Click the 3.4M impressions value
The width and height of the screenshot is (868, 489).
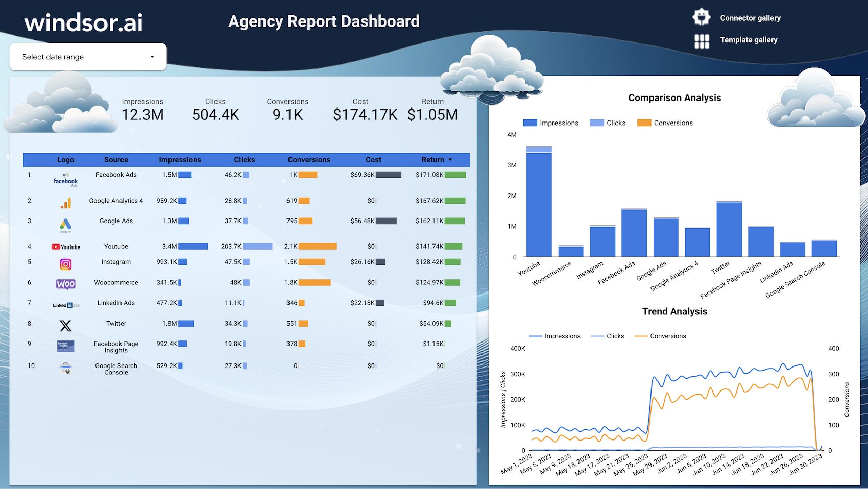170,246
